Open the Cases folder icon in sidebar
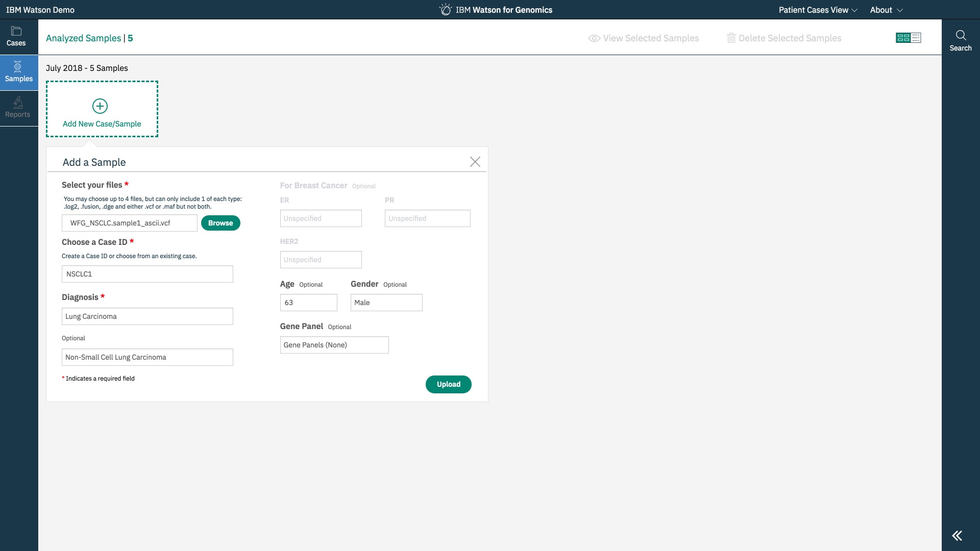Viewport: 980px width, 551px height. click(16, 32)
